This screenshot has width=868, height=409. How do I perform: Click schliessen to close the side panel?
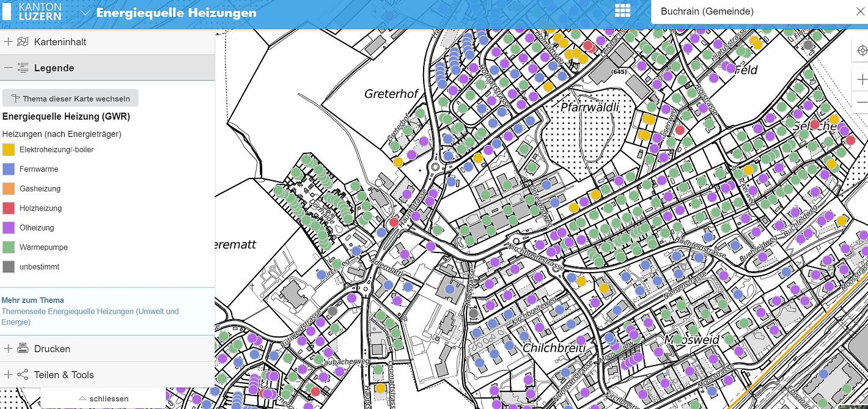click(x=103, y=399)
